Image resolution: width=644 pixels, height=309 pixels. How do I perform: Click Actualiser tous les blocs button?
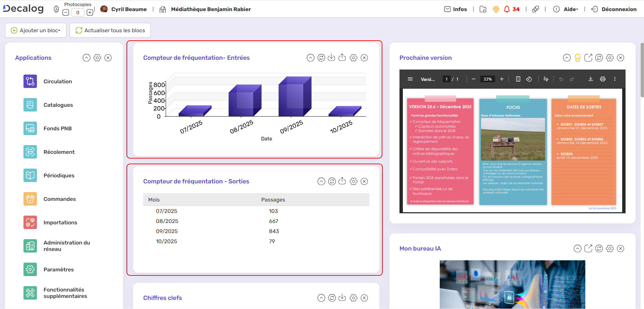[x=110, y=30]
